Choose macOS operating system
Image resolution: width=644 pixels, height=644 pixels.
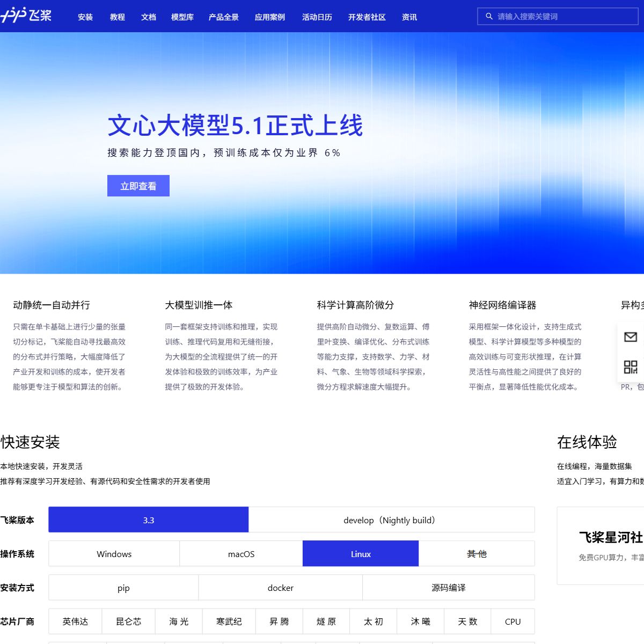(x=241, y=554)
